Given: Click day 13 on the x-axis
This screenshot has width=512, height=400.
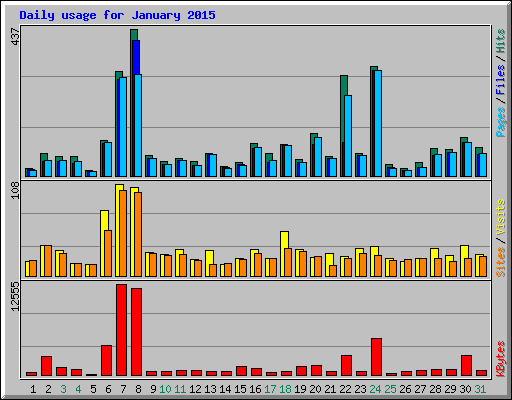Looking at the screenshot, I should coord(210,389).
